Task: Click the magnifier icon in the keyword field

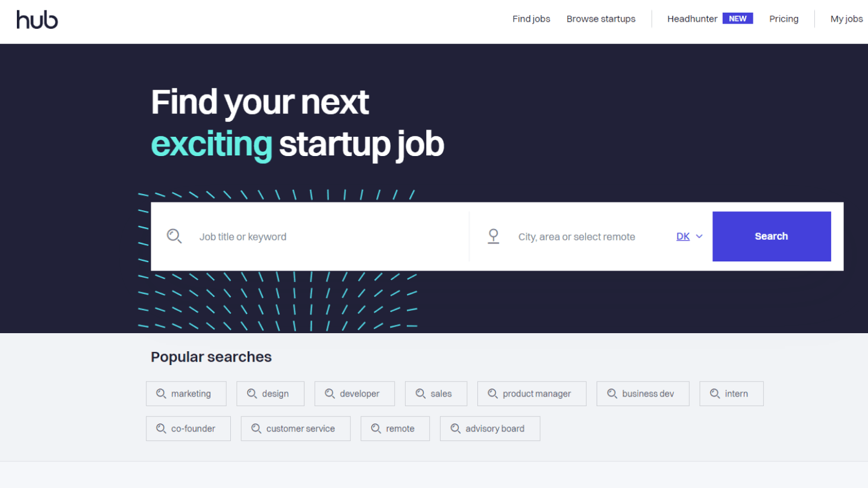Action: click(174, 236)
